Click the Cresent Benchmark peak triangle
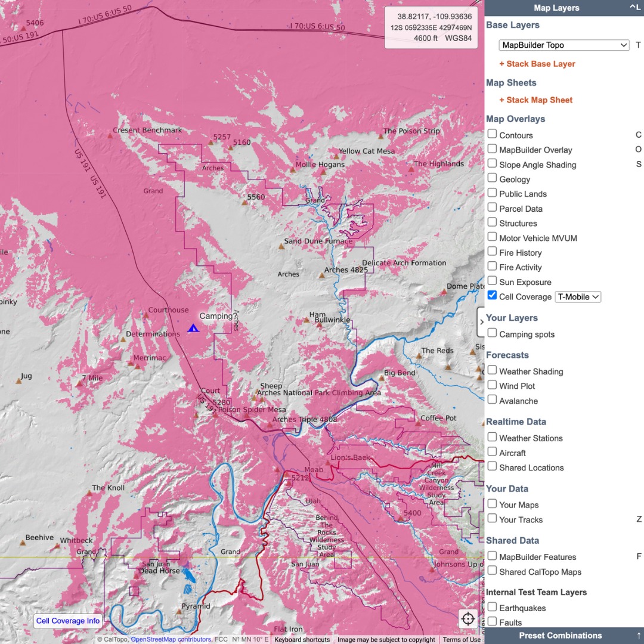644x644 pixels. tap(110, 135)
